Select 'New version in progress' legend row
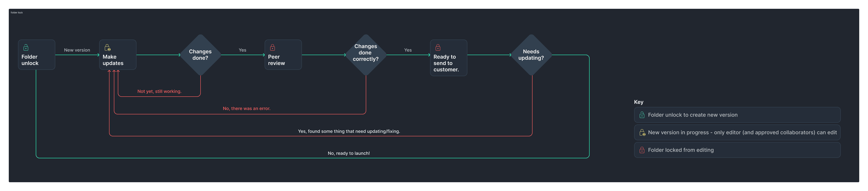 click(x=737, y=132)
